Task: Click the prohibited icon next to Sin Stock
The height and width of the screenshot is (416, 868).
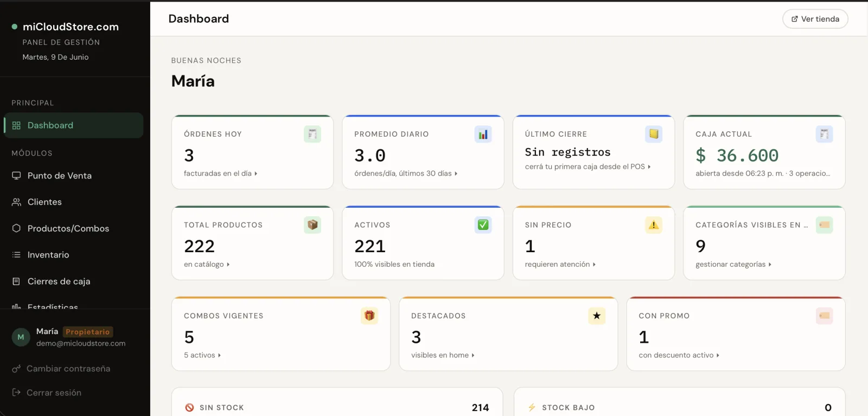Action: (189, 407)
